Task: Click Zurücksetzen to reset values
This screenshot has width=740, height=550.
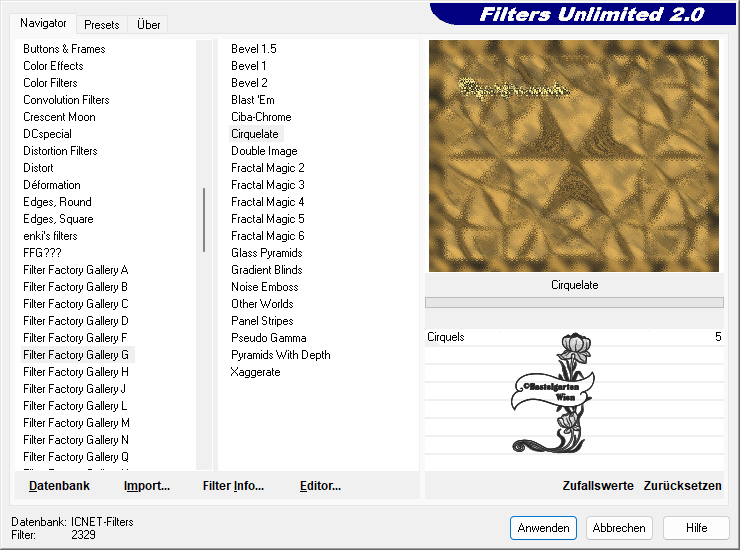Action: [682, 486]
